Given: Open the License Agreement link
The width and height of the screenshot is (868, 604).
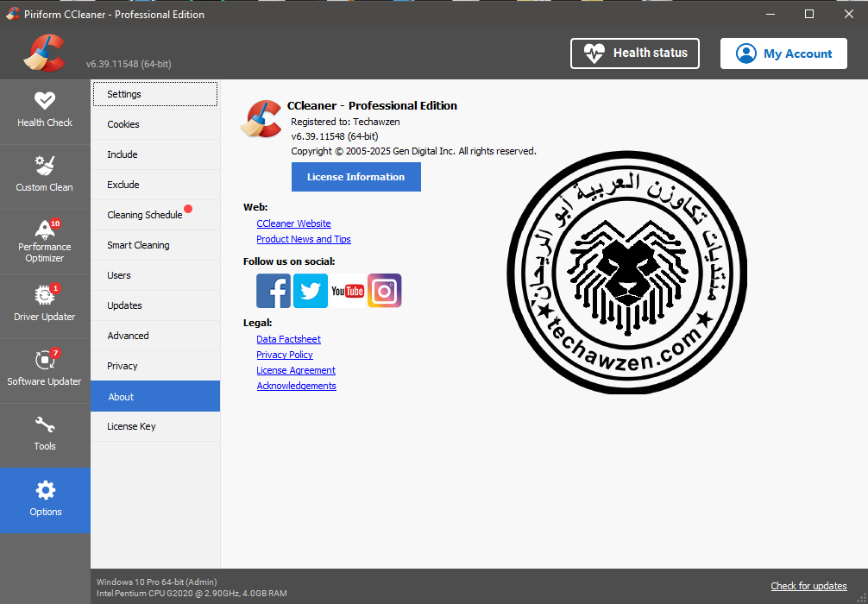Looking at the screenshot, I should tap(296, 370).
